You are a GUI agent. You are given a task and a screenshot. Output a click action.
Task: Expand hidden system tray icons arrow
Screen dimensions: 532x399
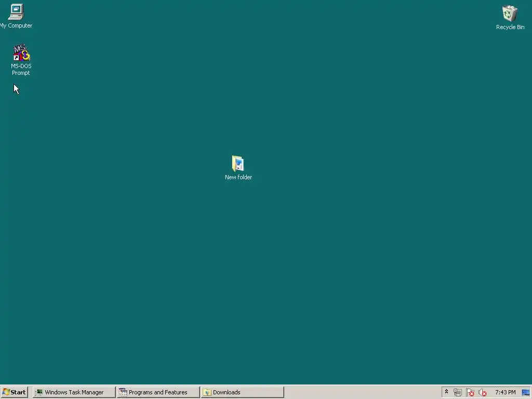coord(446,392)
